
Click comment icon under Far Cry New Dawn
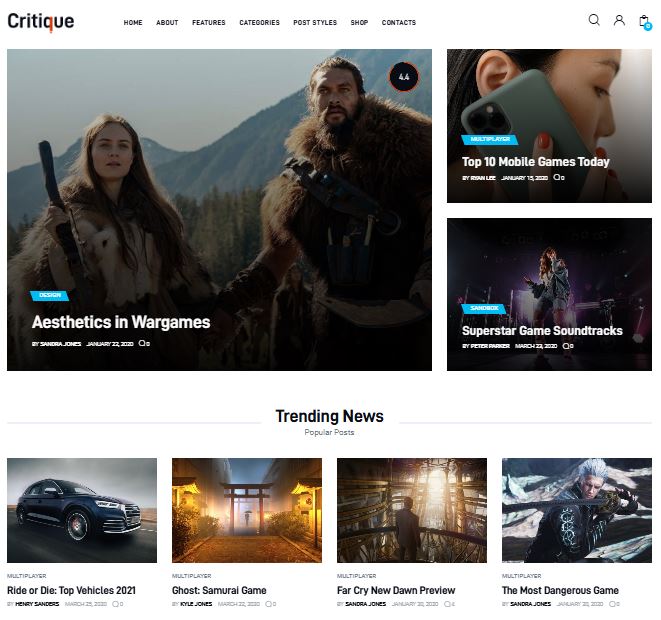tap(449, 604)
